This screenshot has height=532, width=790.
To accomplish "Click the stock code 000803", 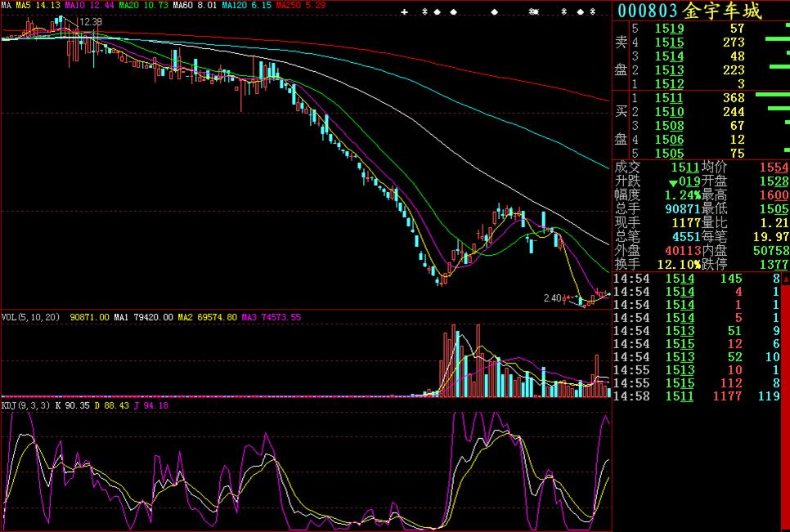I will point(648,11).
